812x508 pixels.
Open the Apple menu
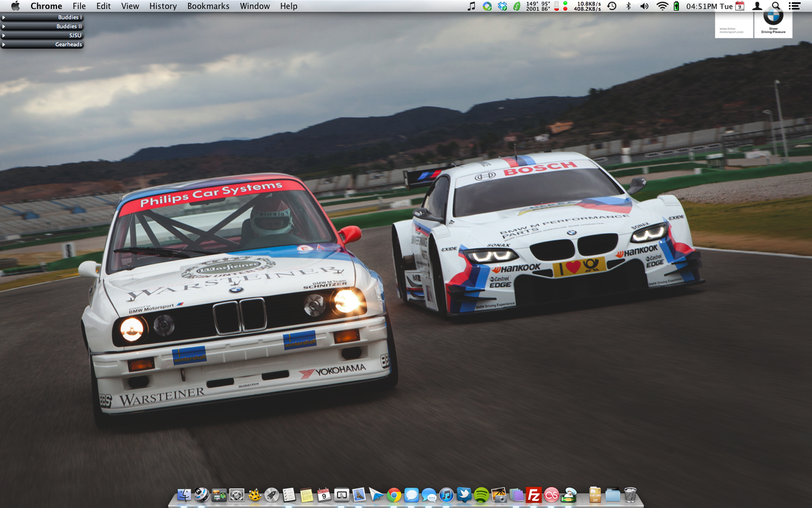[15, 6]
